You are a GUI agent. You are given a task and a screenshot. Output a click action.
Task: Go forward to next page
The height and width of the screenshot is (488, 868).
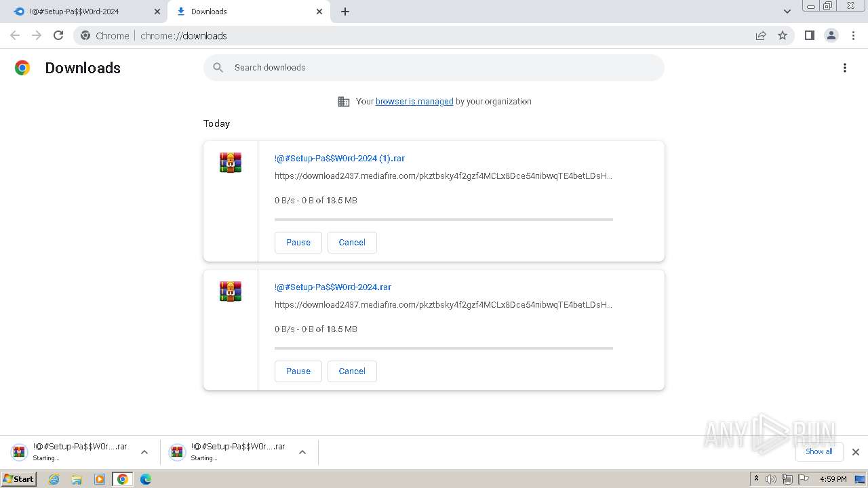click(37, 35)
